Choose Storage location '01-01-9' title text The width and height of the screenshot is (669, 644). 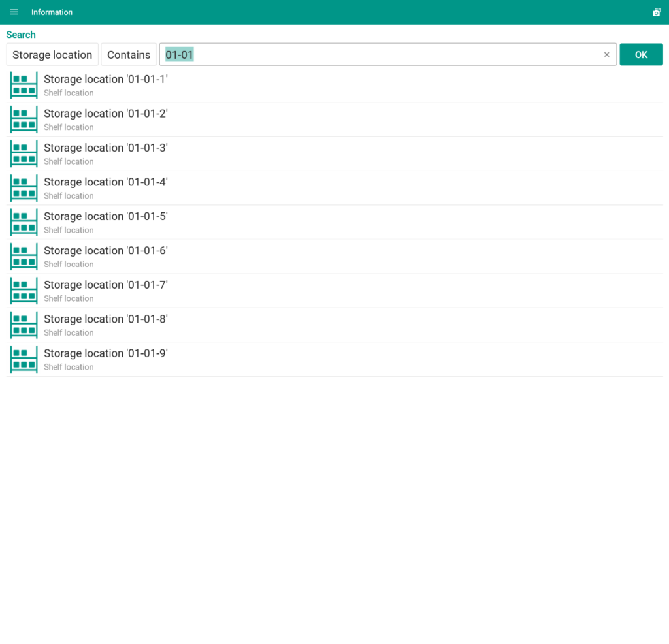pyautogui.click(x=106, y=353)
